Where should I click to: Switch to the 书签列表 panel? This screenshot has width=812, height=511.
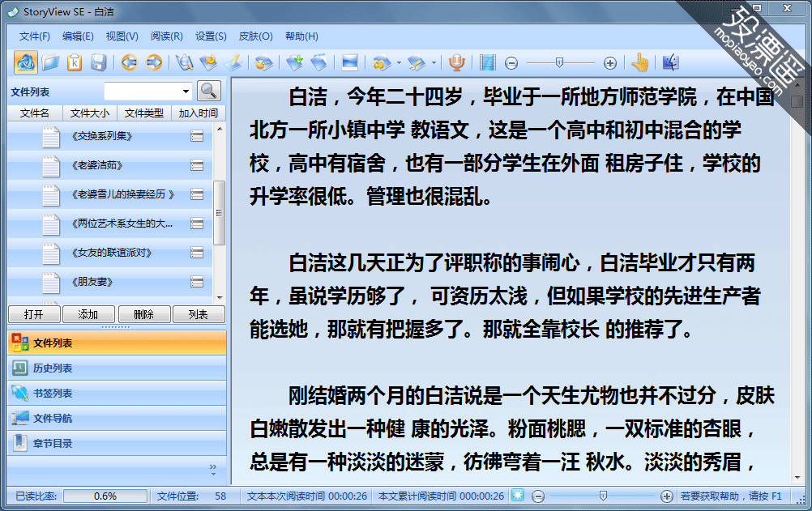click(117, 394)
